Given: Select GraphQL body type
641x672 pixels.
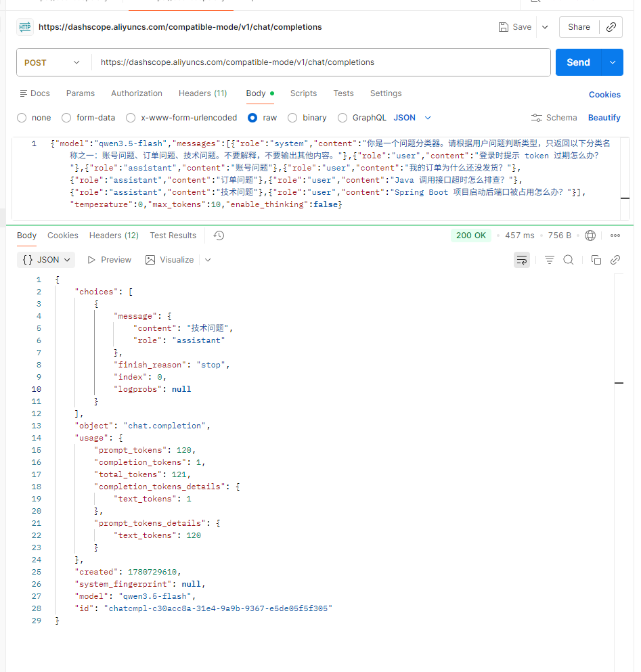Looking at the screenshot, I should [x=342, y=118].
